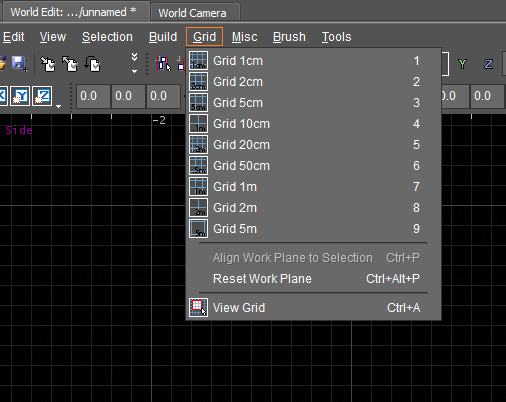Click the rightmost 0.0 field under the Z icon
Image resolution: width=506 pixels, height=402 pixels.
click(487, 96)
